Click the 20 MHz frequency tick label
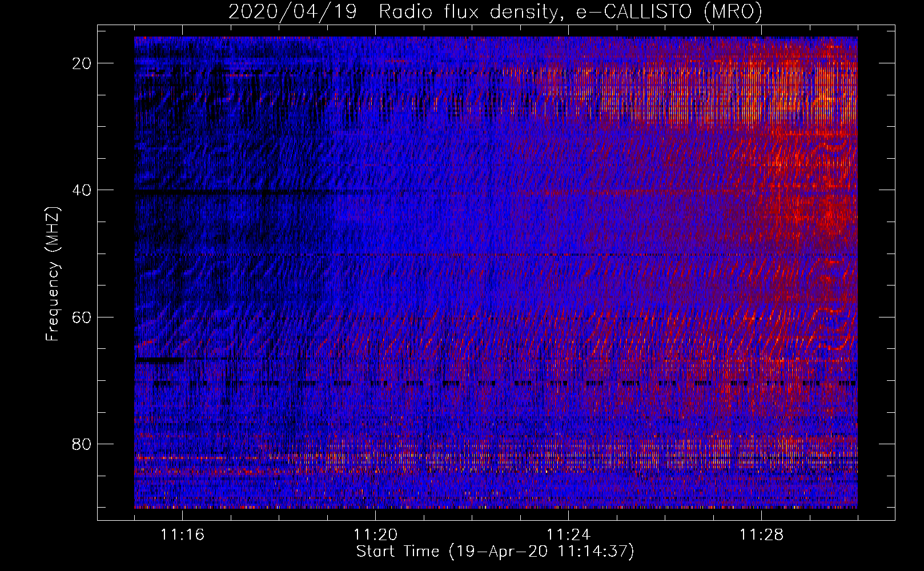Screen dimensions: 924x571 (x=82, y=63)
